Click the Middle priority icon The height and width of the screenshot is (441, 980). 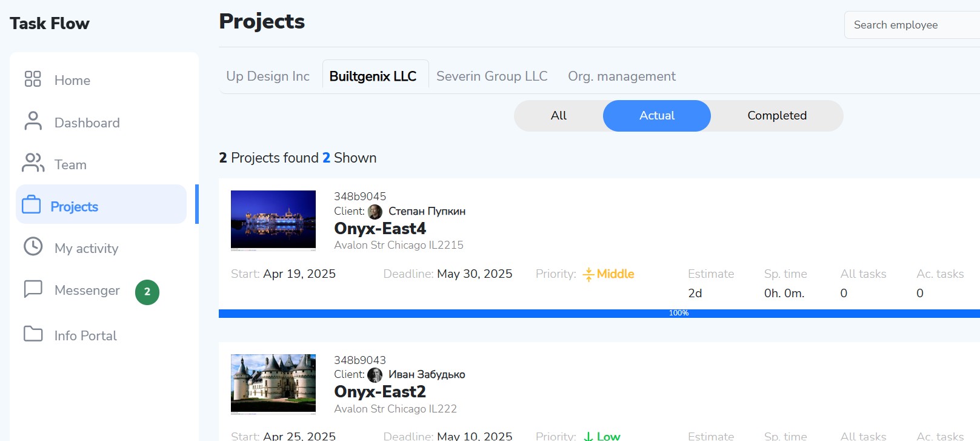pyautogui.click(x=588, y=275)
